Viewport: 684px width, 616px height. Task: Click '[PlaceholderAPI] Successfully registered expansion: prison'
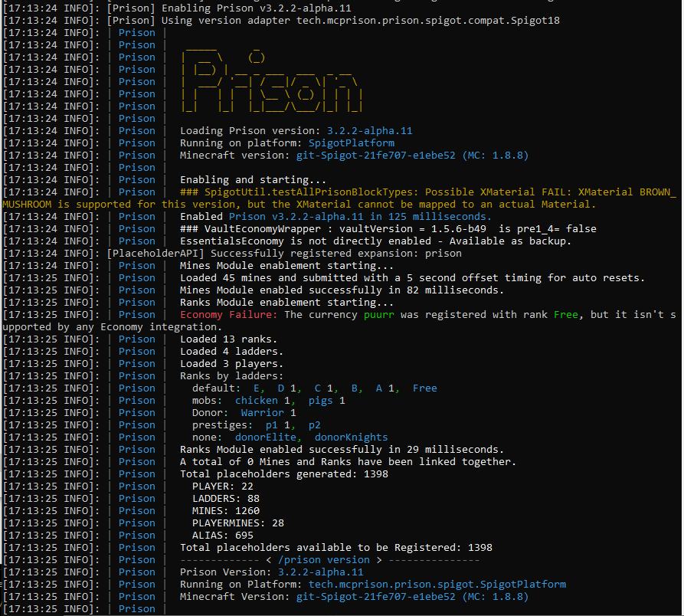click(284, 253)
